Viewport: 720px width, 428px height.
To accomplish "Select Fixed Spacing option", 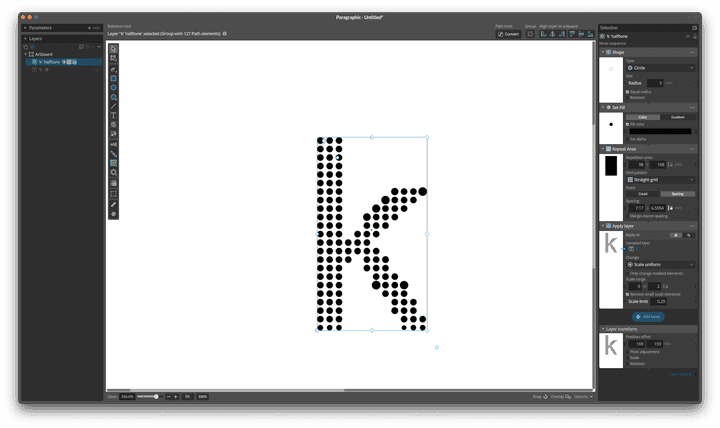I will [678, 194].
